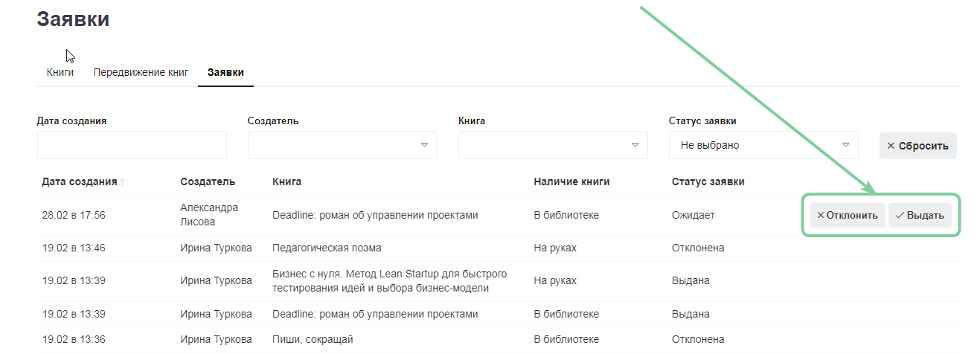The width and height of the screenshot is (980, 354).
Task: Click the Выдать button
Action: coord(920,215)
